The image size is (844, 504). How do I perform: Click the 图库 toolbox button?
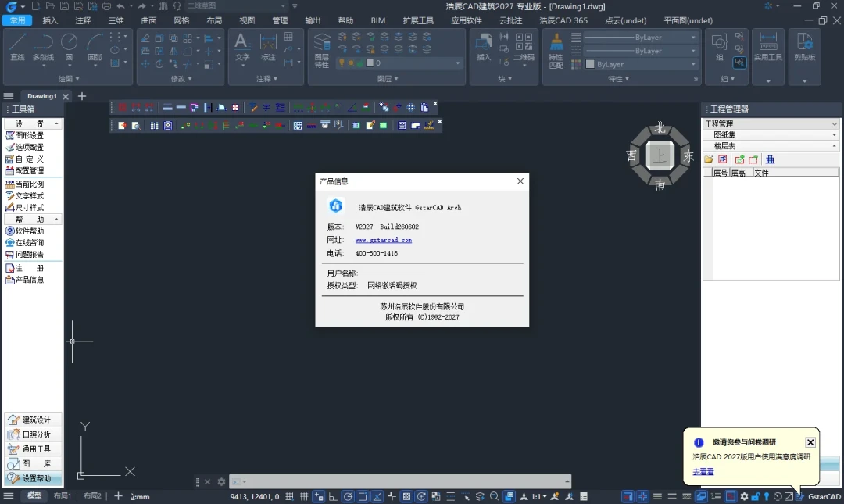pyautogui.click(x=34, y=463)
